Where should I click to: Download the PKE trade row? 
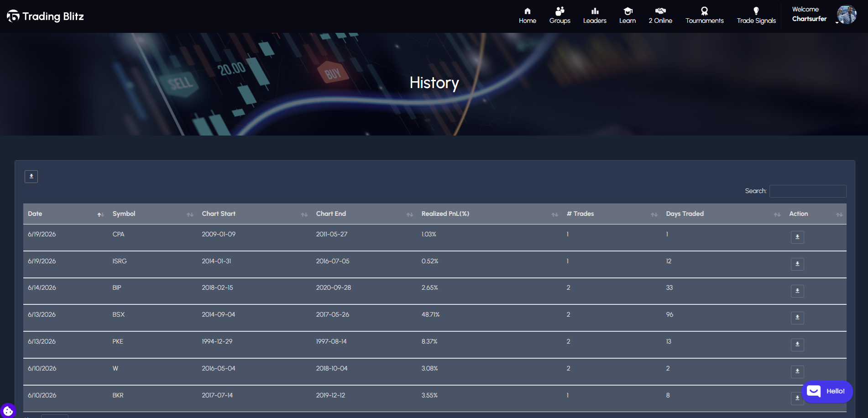tap(797, 345)
